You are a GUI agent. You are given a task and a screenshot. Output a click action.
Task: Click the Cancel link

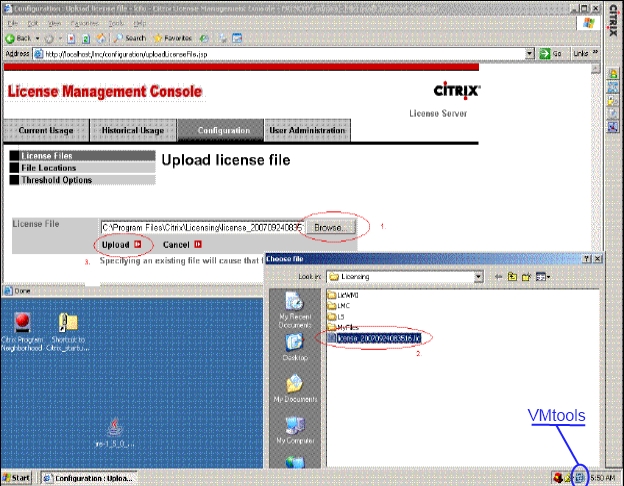tap(182, 244)
